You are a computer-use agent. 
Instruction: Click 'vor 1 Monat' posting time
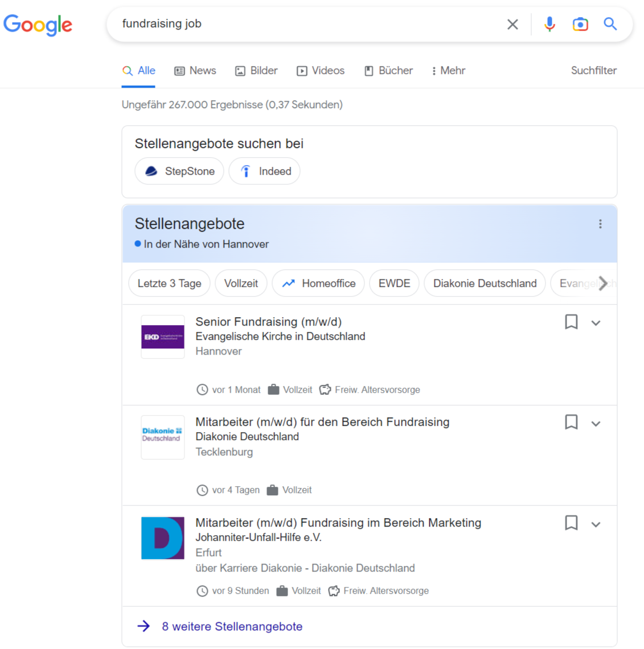[236, 389]
